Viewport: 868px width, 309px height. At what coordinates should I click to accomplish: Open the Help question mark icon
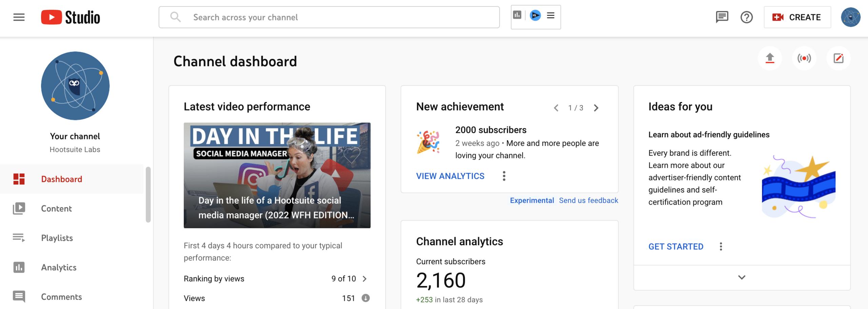[x=747, y=17]
